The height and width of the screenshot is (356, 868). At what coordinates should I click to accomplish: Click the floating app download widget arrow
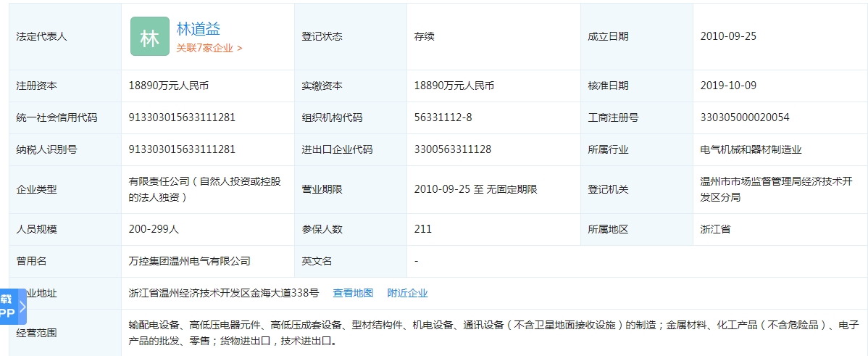tap(22, 306)
